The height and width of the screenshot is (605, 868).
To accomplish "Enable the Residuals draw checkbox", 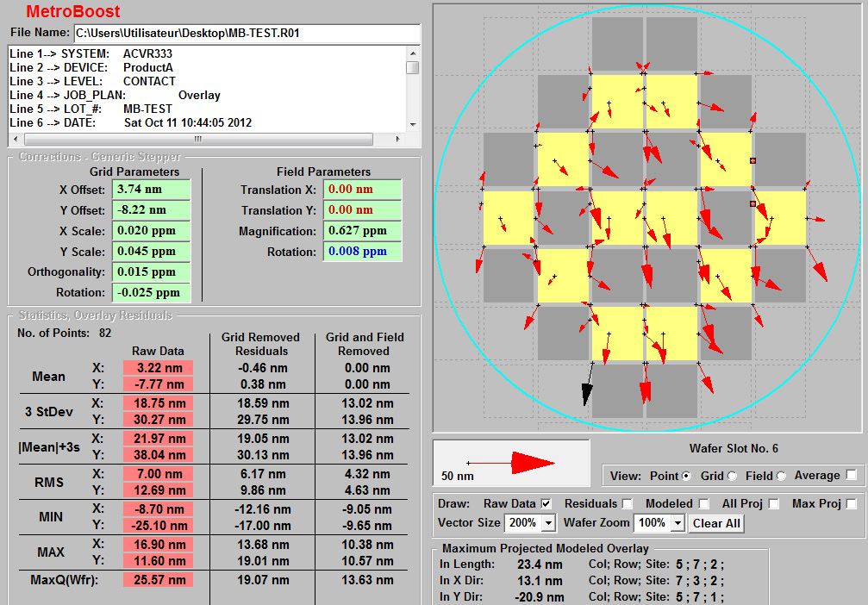I will [627, 503].
